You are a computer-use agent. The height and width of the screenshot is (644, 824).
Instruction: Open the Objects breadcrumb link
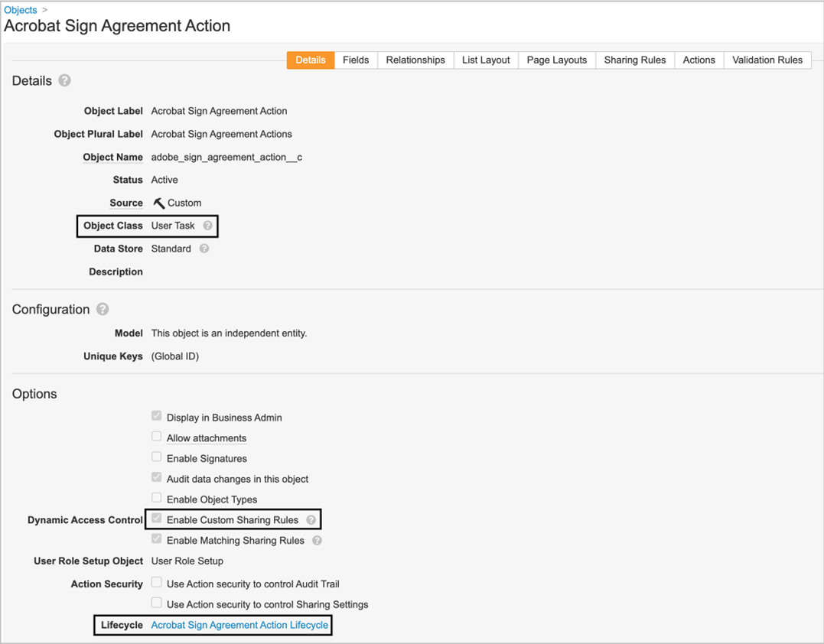pyautogui.click(x=21, y=10)
